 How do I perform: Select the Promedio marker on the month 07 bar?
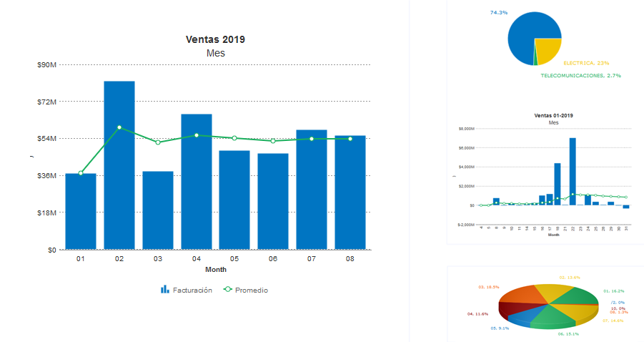[312, 139]
